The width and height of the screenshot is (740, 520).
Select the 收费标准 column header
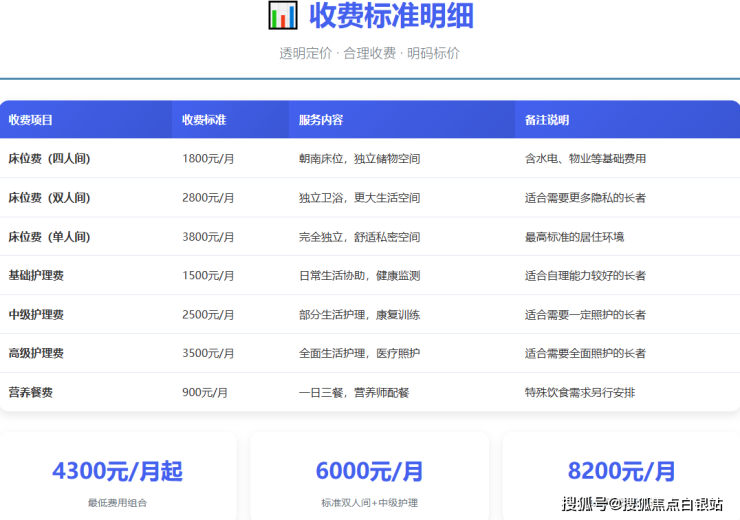point(204,120)
